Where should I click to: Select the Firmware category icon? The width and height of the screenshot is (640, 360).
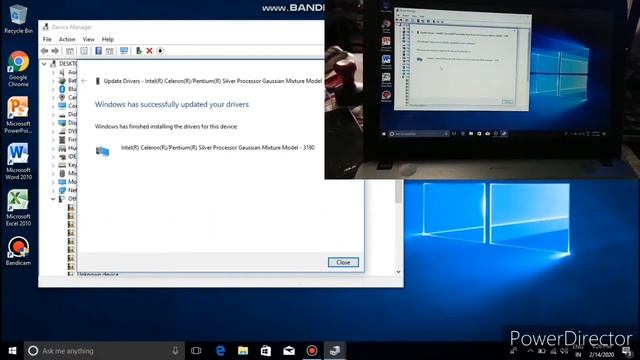(62, 139)
